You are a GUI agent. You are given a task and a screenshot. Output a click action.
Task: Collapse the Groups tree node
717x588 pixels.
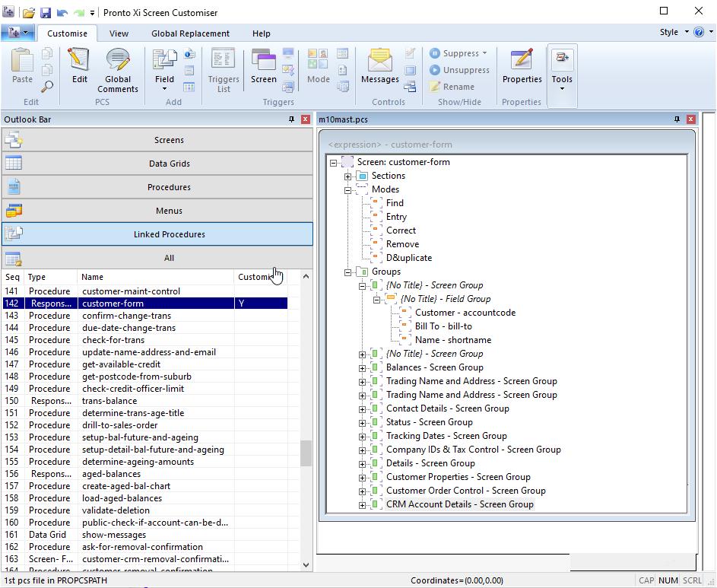347,271
